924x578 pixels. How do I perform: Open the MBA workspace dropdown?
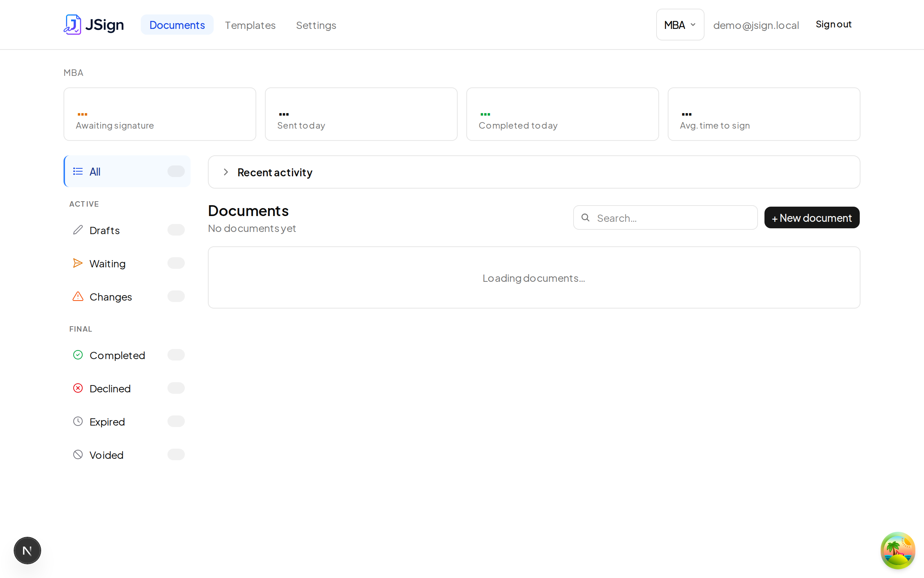[x=680, y=25]
